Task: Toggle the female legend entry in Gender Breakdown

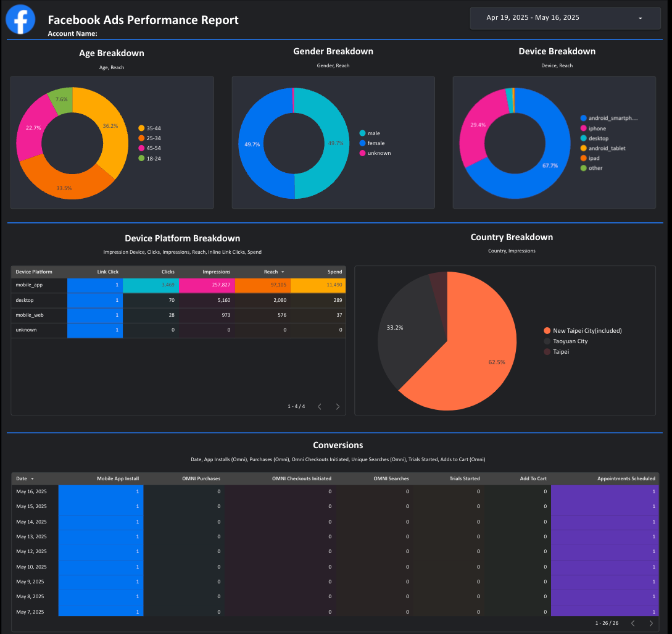Action: coord(376,143)
